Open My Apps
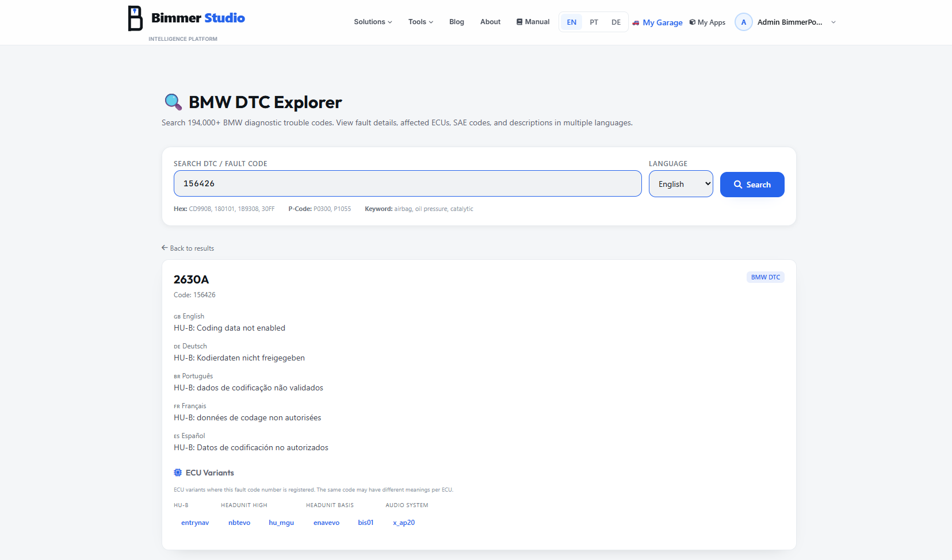This screenshot has height=560, width=952. tap(711, 22)
